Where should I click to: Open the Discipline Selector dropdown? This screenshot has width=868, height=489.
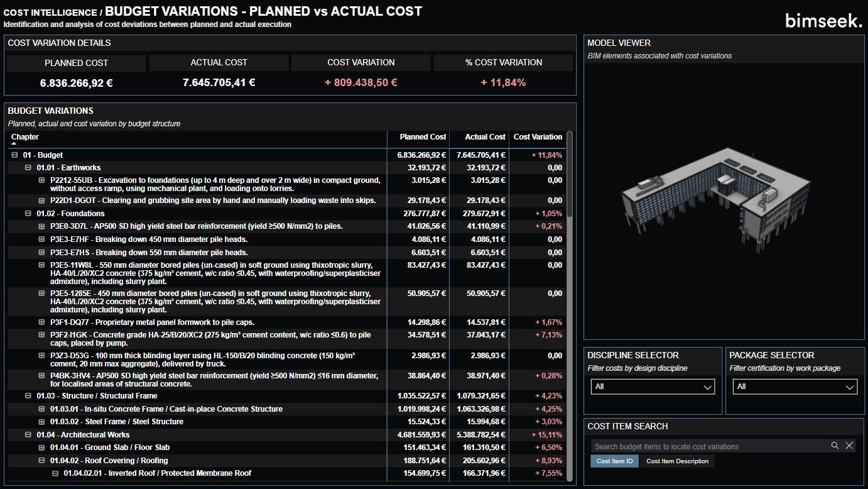(x=653, y=387)
